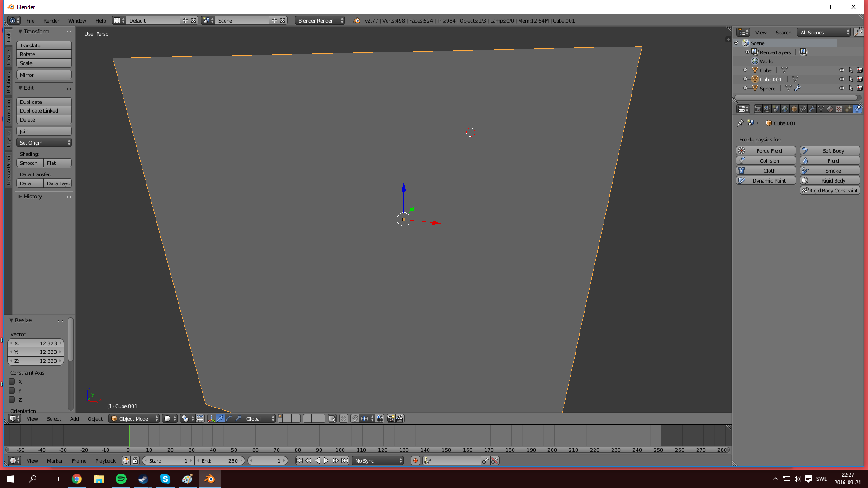Click the timeline record button
This screenshot has height=488, width=868.
(x=415, y=461)
